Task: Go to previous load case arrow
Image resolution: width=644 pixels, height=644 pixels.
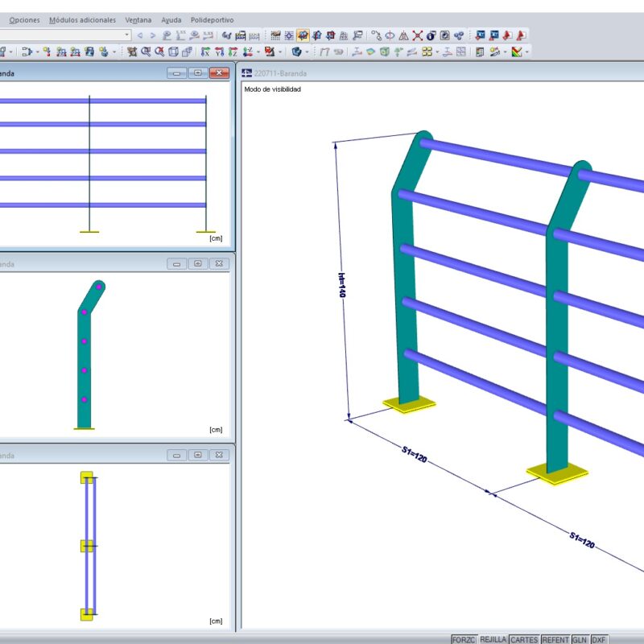Action: (140, 35)
